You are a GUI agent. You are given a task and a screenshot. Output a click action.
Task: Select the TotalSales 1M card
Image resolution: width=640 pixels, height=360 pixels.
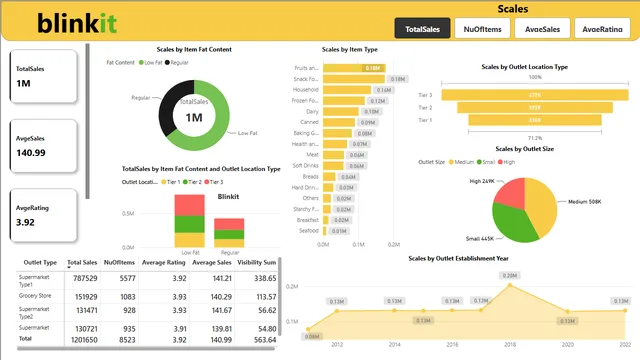[x=43, y=76]
